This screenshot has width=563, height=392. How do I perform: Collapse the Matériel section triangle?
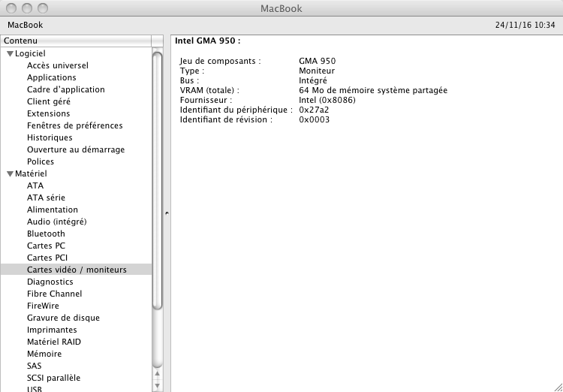click(x=10, y=174)
